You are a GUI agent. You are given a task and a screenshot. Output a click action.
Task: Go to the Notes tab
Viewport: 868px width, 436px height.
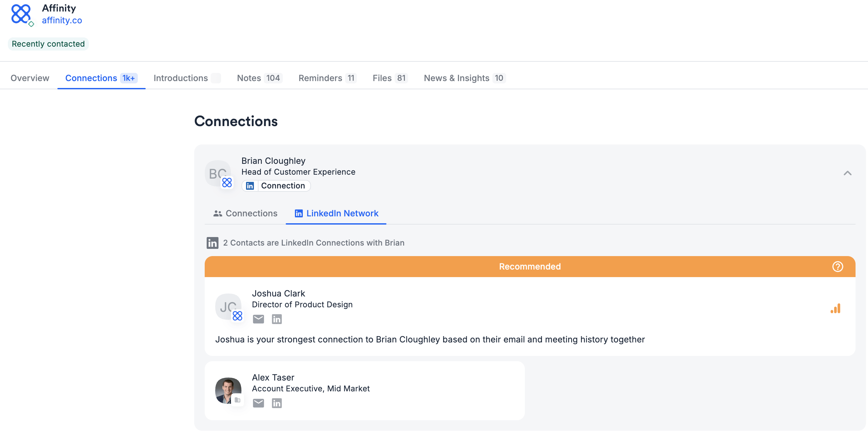259,78
